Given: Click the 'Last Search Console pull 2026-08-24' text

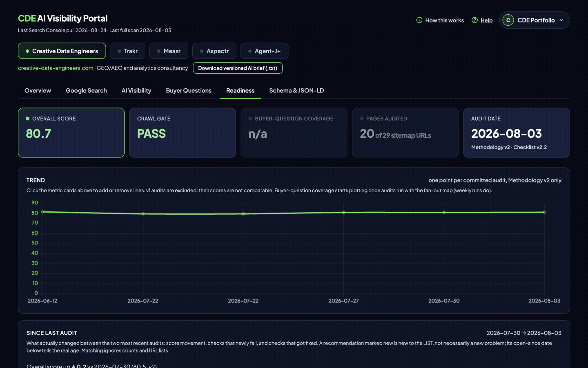Looking at the screenshot, I should point(62,30).
